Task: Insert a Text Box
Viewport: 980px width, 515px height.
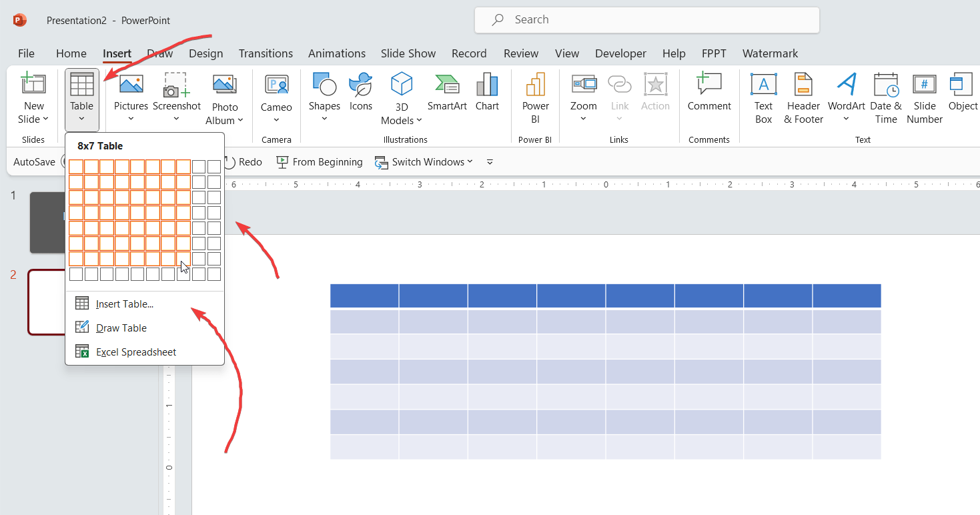Action: [x=763, y=97]
